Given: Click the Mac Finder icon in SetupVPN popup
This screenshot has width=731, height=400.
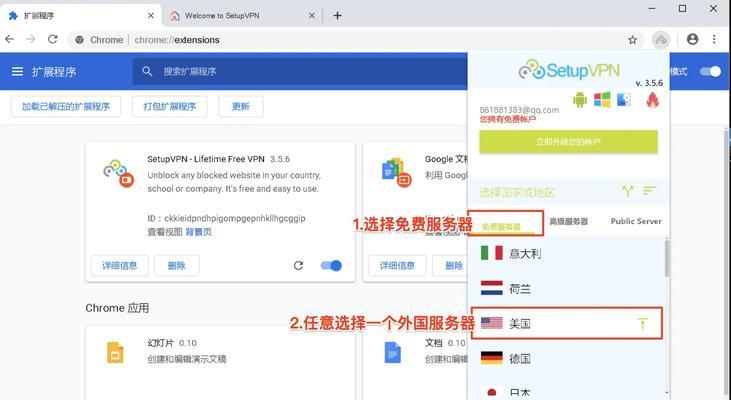Looking at the screenshot, I should click(x=624, y=99).
